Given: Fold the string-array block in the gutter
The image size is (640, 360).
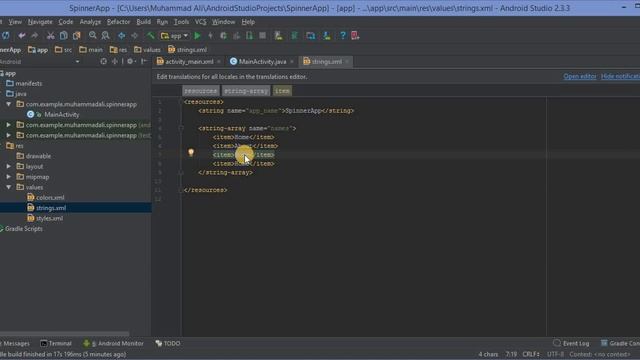Looking at the screenshot, I should 181,128.
